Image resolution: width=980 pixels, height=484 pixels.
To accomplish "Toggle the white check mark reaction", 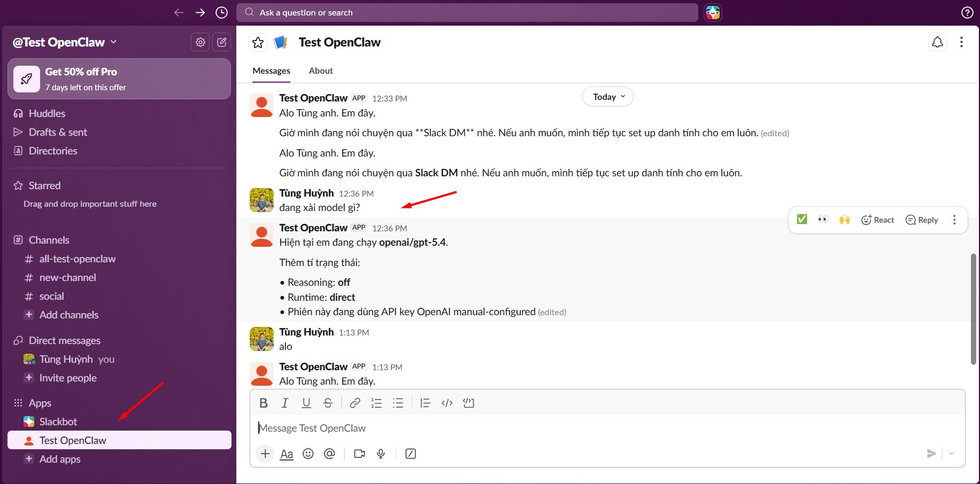I will 801,219.
